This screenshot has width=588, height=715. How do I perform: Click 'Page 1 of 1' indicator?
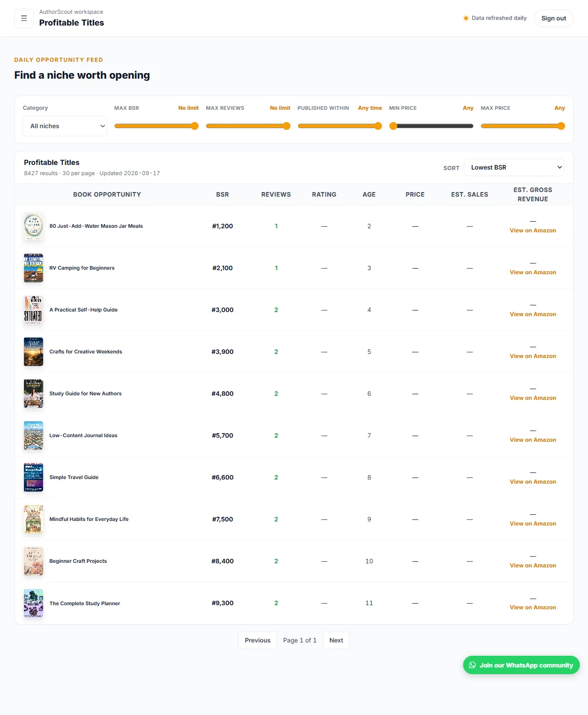pyautogui.click(x=300, y=640)
